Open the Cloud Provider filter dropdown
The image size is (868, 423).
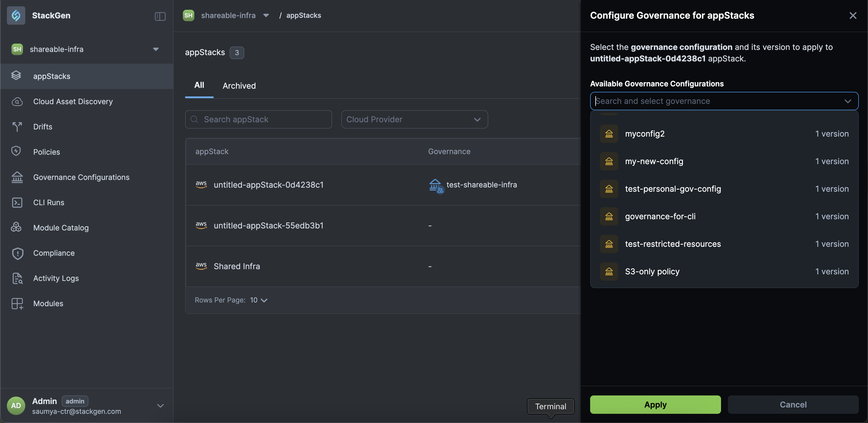[x=414, y=119]
